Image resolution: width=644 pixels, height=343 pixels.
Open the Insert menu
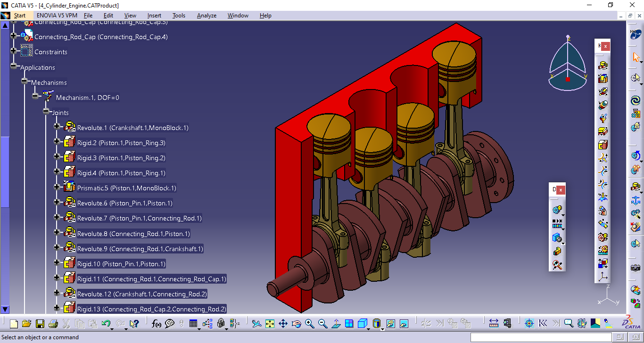(x=154, y=16)
